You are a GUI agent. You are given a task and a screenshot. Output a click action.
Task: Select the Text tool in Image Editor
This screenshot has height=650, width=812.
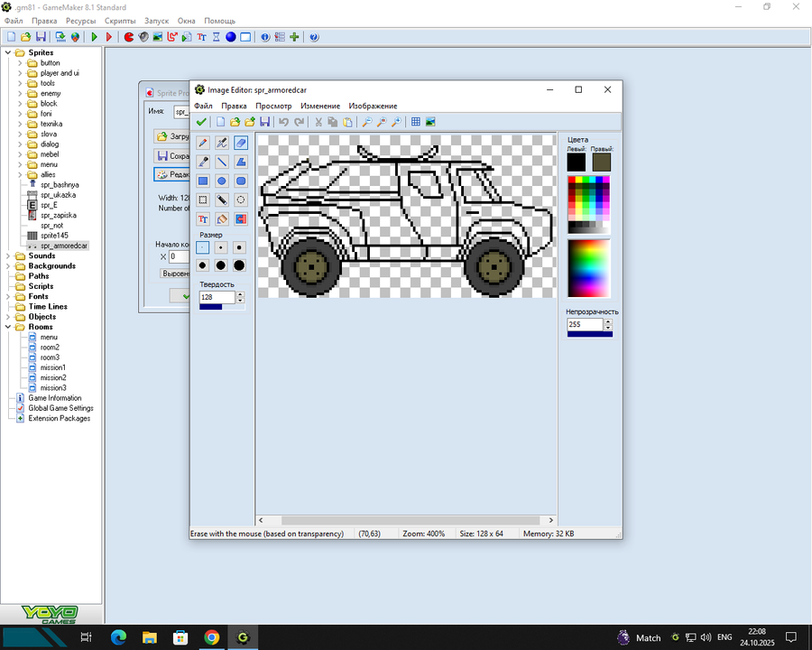(203, 218)
